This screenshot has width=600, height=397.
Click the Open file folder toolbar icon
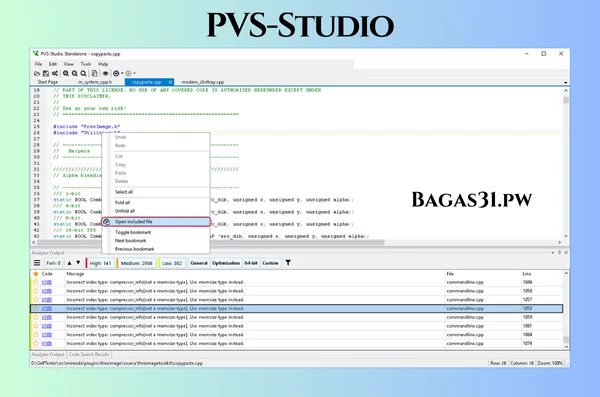37,74
